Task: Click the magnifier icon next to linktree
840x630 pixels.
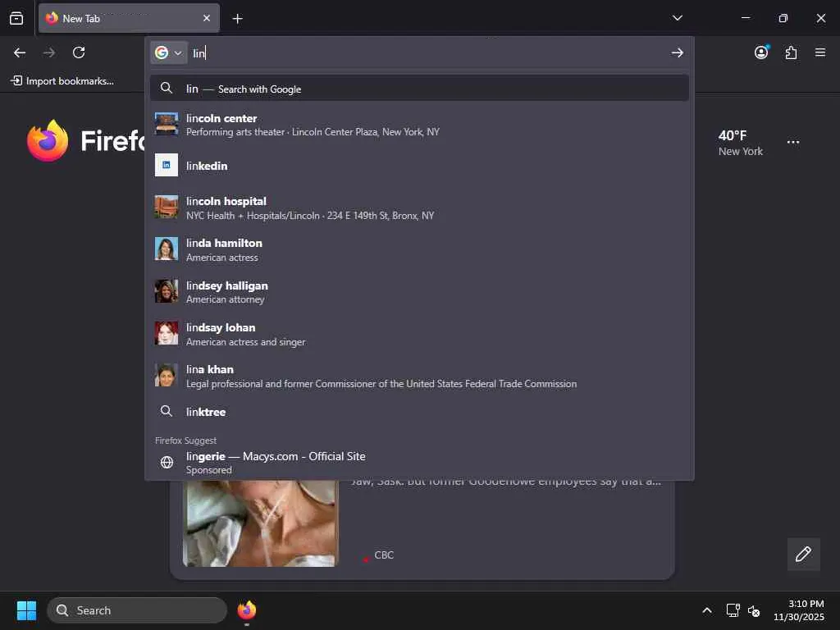Action: click(x=166, y=411)
